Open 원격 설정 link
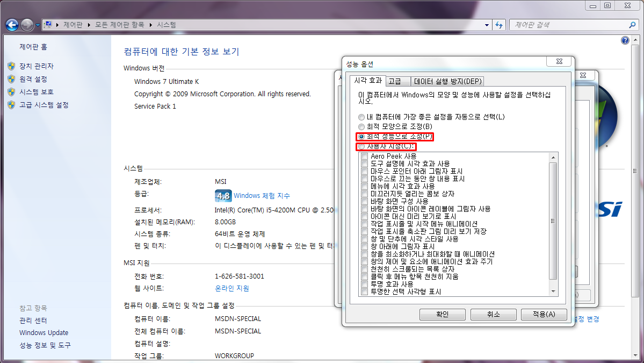 tap(33, 79)
